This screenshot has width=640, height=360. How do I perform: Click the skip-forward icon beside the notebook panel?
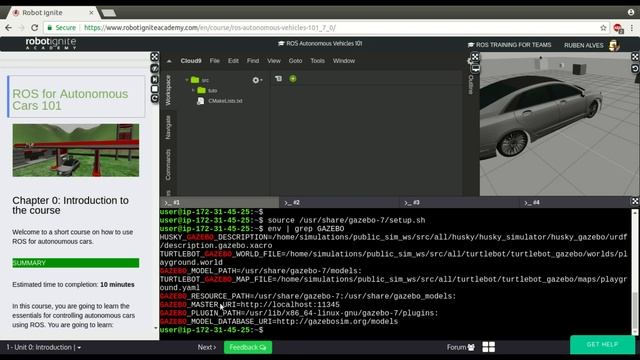click(155, 79)
